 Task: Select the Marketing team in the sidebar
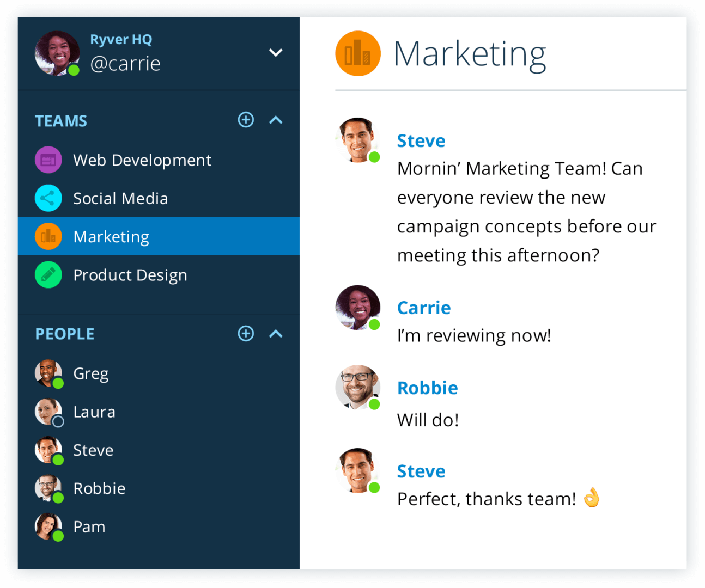click(111, 236)
